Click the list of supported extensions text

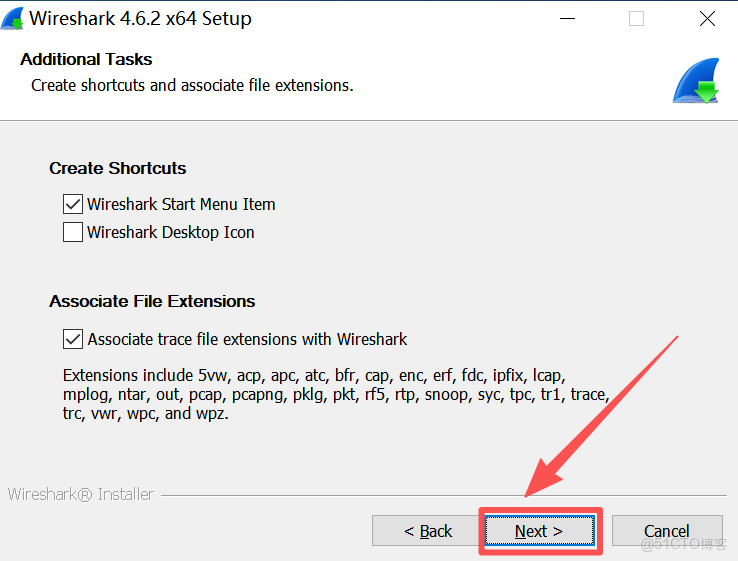click(335, 394)
